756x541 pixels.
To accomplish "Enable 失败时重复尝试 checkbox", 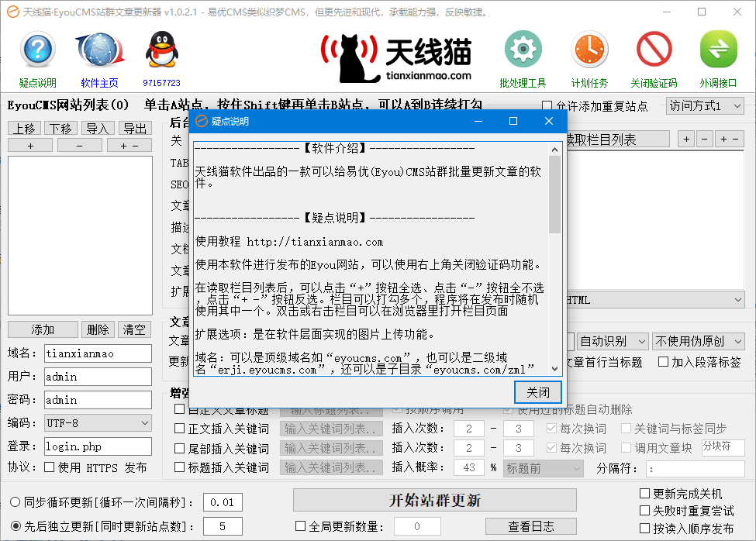I will [x=644, y=511].
